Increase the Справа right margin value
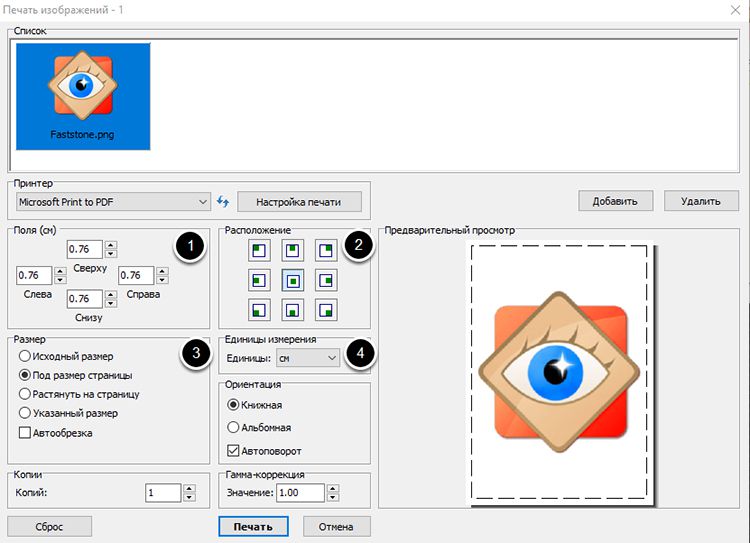 pyautogui.click(x=163, y=271)
